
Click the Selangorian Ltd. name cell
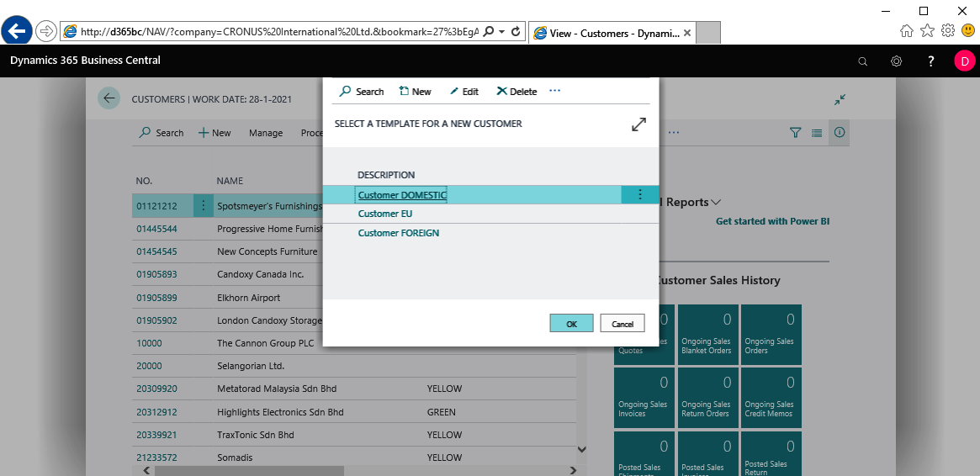[251, 366]
